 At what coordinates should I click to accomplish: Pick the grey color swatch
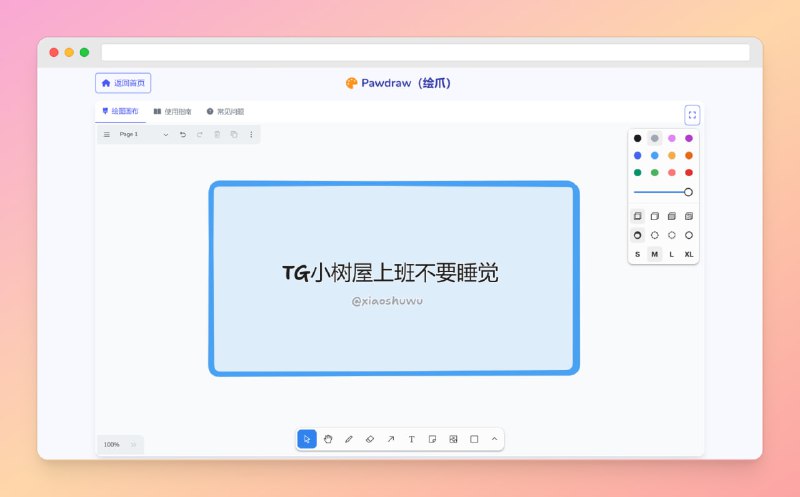655,138
